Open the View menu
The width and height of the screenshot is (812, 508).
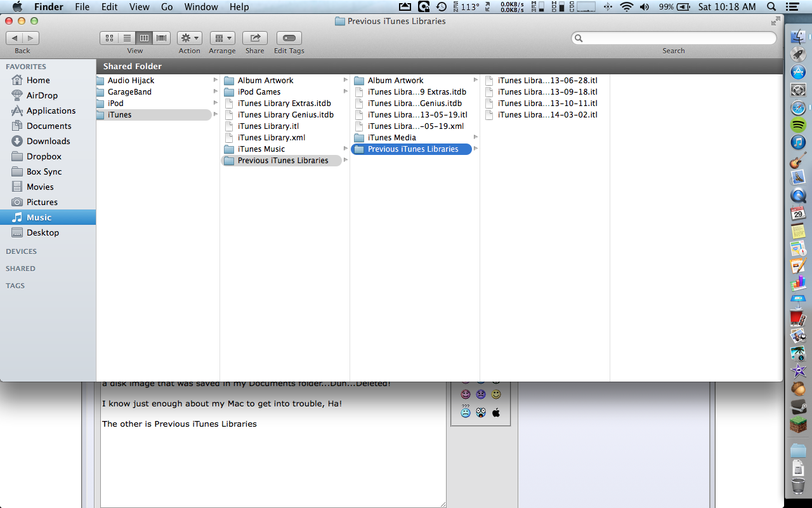click(139, 7)
